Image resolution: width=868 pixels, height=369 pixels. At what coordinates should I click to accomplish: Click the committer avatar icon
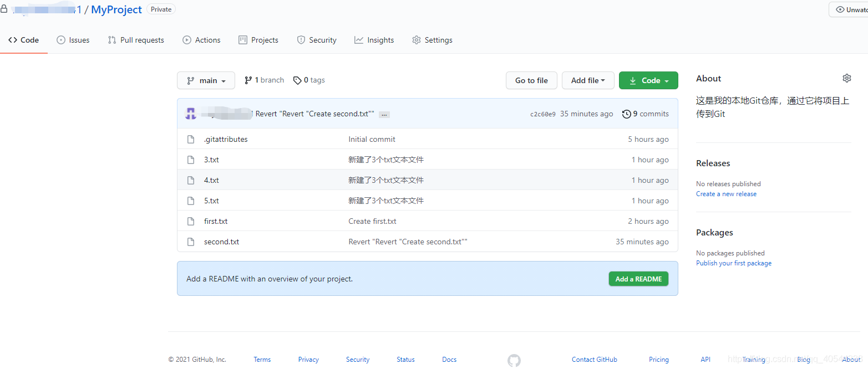pyautogui.click(x=191, y=114)
